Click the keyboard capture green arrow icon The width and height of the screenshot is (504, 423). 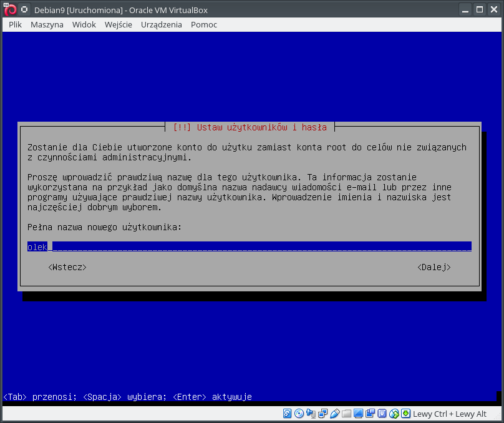405,414
